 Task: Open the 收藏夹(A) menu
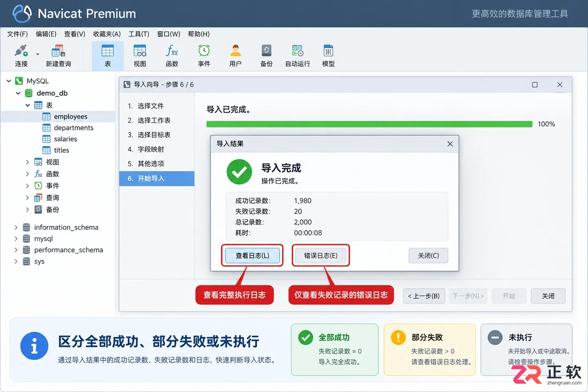(x=107, y=34)
